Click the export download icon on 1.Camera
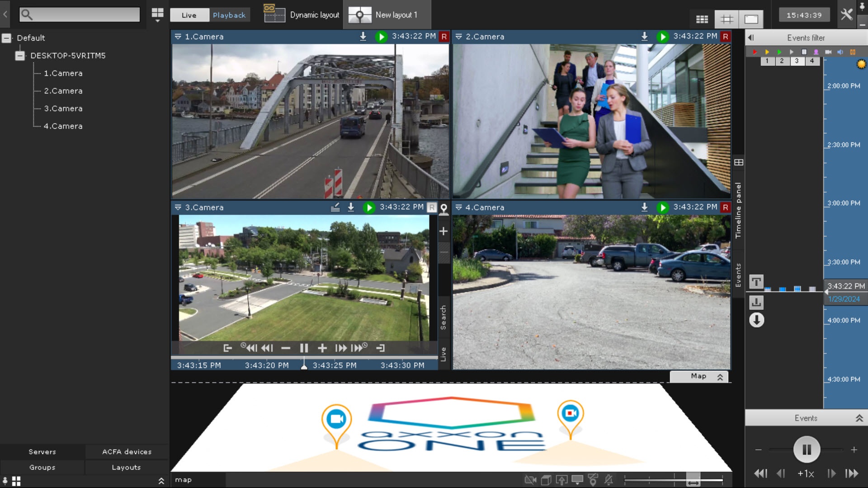868x488 pixels. point(363,37)
